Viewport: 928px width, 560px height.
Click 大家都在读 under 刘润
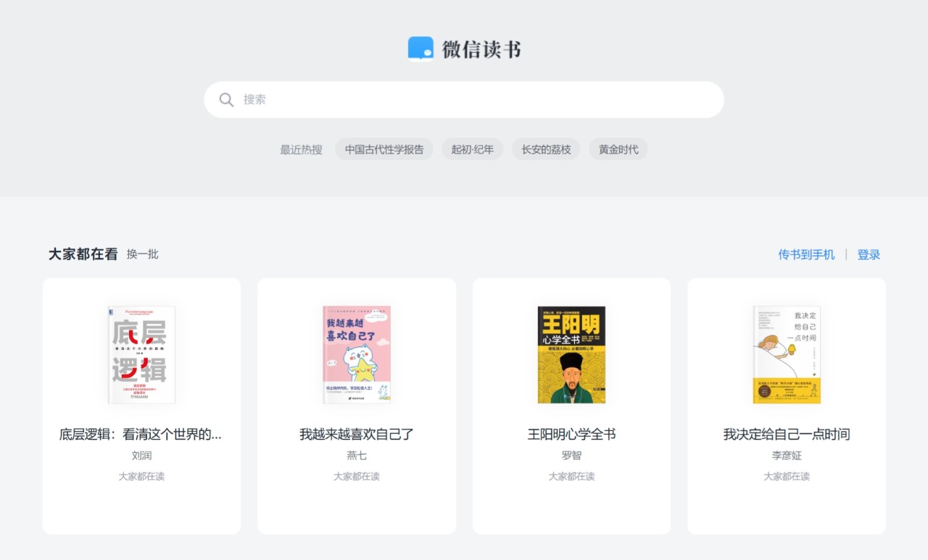tap(141, 477)
